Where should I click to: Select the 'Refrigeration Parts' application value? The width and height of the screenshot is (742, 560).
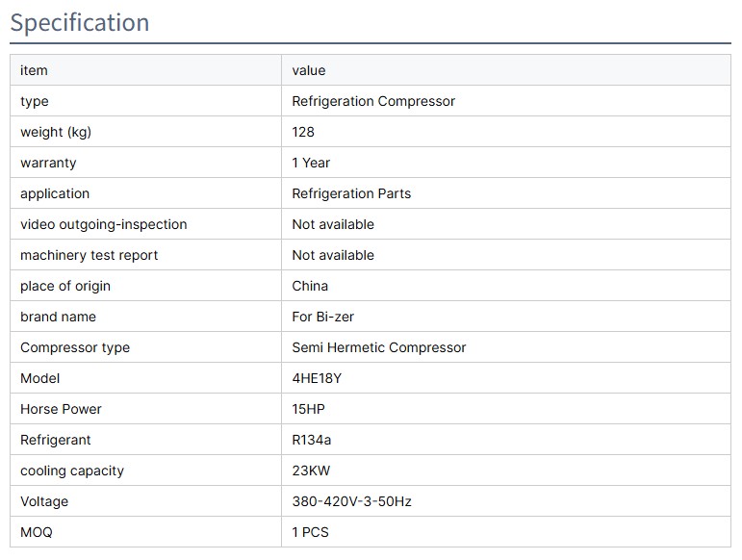coord(351,193)
